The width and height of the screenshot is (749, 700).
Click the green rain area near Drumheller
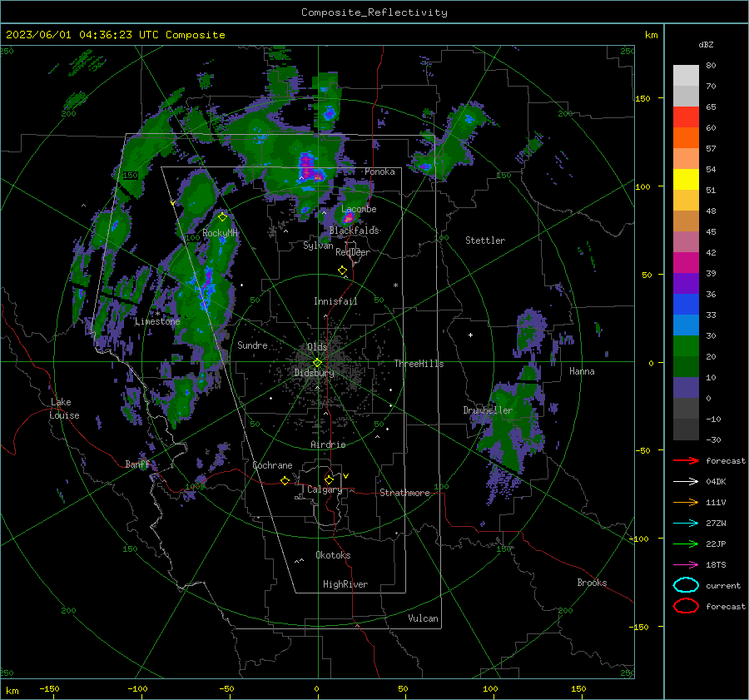click(512, 420)
